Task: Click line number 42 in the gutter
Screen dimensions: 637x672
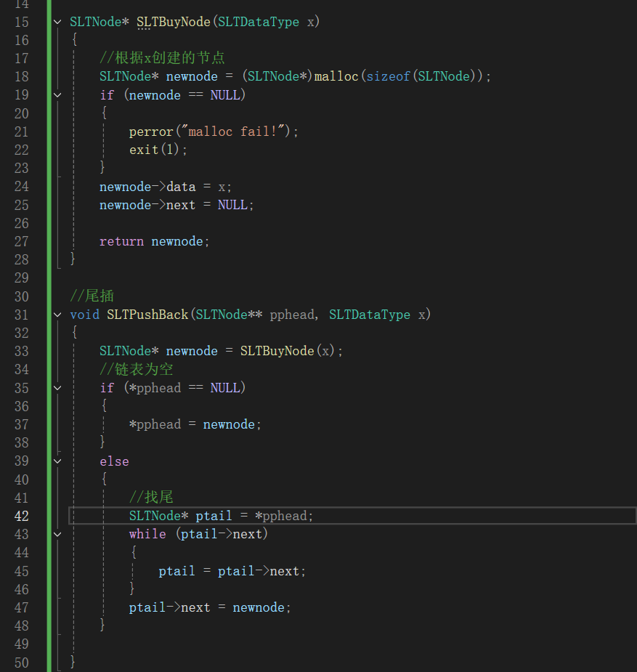Action: tap(21, 516)
